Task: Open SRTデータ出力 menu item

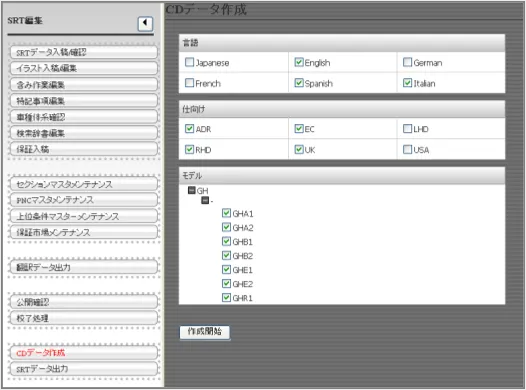Action: pyautogui.click(x=84, y=369)
